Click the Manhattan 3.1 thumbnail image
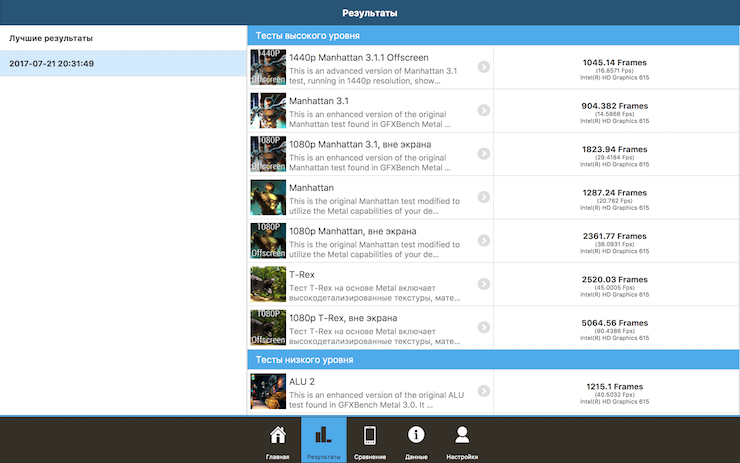Screen dimensions: 740x463 [268, 110]
